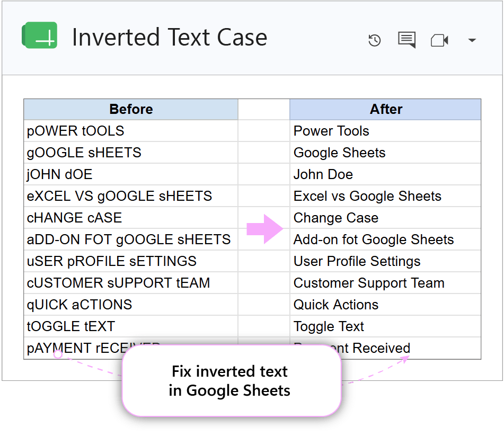Click the green Sheets logo icon

(x=40, y=35)
